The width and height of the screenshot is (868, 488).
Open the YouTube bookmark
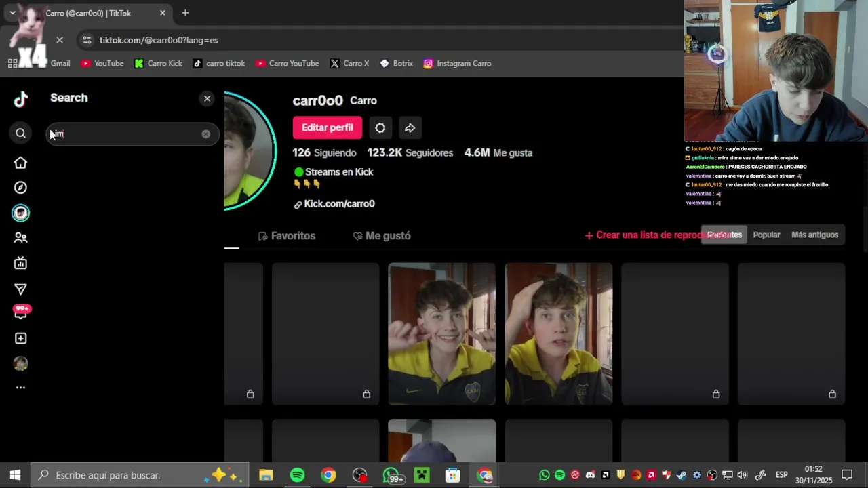(x=102, y=63)
